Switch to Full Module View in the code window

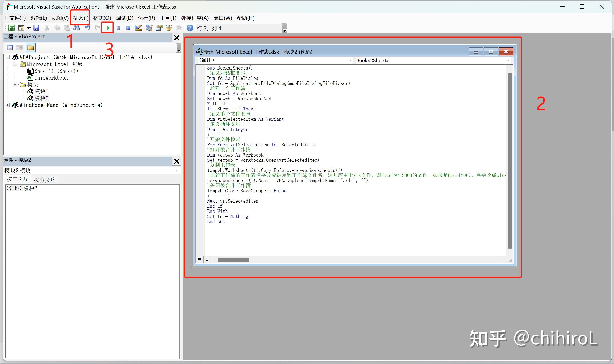207,259
